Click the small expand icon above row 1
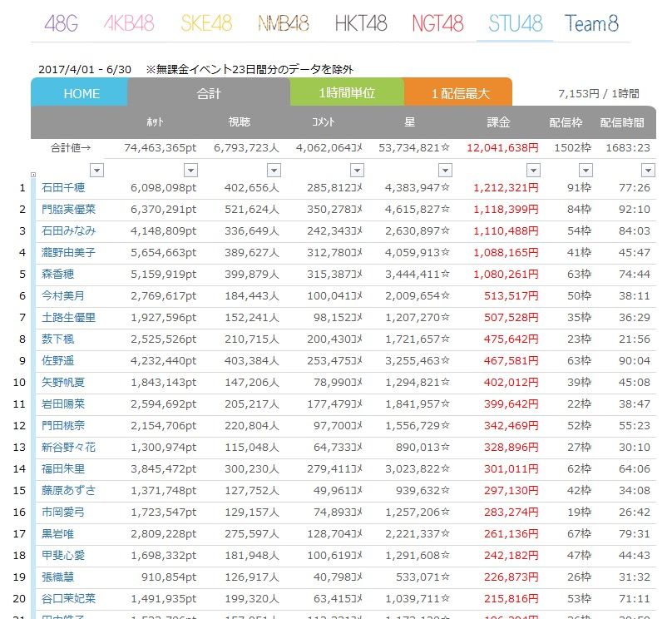672x619 pixels. coord(33,175)
